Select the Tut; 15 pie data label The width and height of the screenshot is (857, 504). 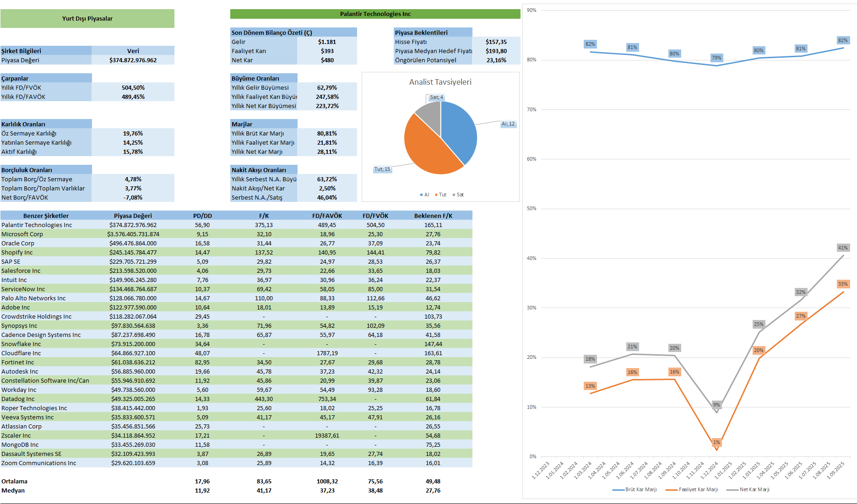[382, 169]
